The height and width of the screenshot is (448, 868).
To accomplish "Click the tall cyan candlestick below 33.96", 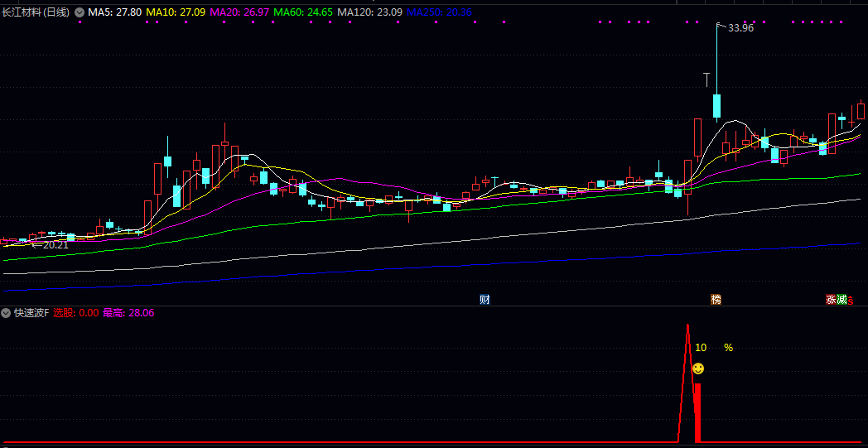I will point(717,106).
